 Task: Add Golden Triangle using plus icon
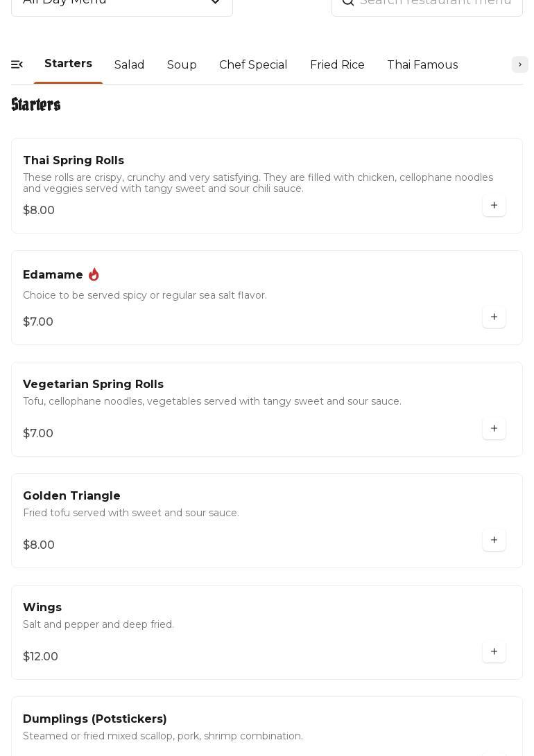494,540
